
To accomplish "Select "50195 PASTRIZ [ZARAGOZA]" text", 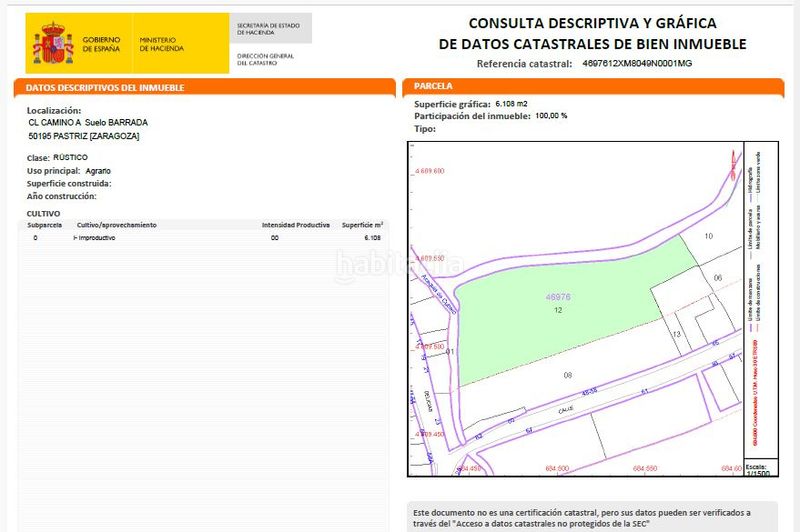I will pyautogui.click(x=84, y=136).
